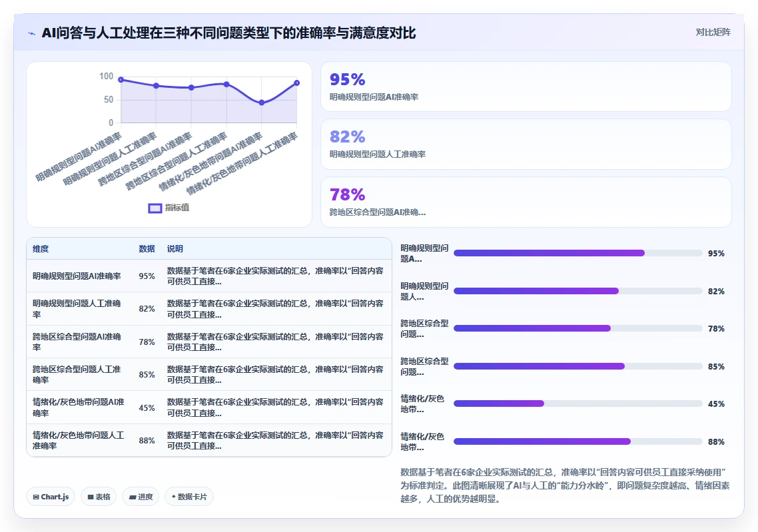The image size is (758, 532).
Task: Select table row 跨地区综合型问题人工准确率
Action: [x=209, y=374]
